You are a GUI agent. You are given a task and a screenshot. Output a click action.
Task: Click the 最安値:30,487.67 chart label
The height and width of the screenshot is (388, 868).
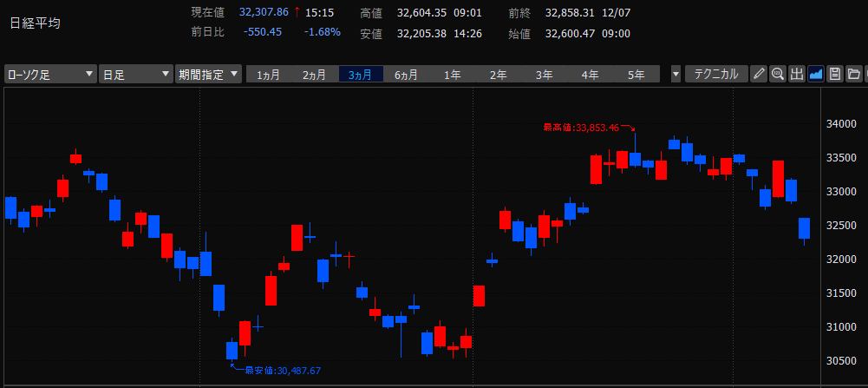283,371
